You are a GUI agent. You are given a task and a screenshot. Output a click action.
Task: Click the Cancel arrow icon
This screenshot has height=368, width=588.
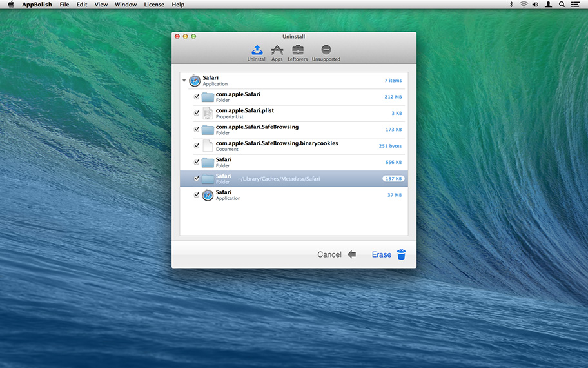pyautogui.click(x=351, y=254)
